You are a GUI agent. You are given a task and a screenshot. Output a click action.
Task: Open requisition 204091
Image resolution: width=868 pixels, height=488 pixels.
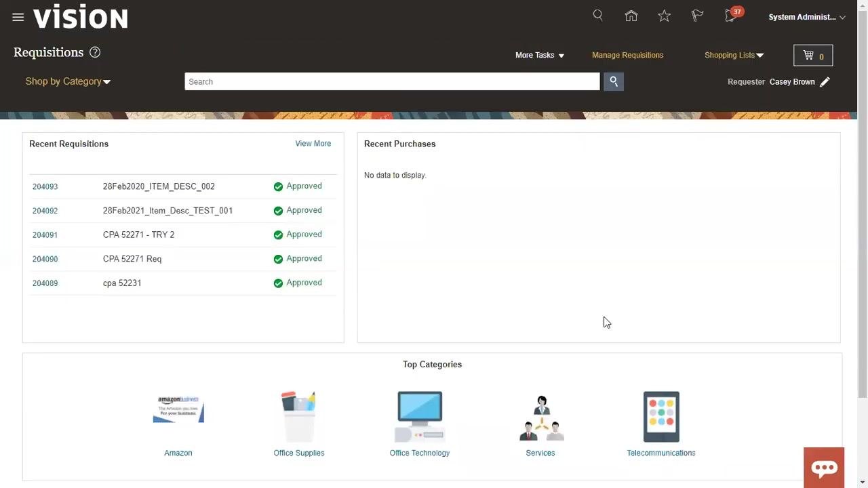coord(45,235)
